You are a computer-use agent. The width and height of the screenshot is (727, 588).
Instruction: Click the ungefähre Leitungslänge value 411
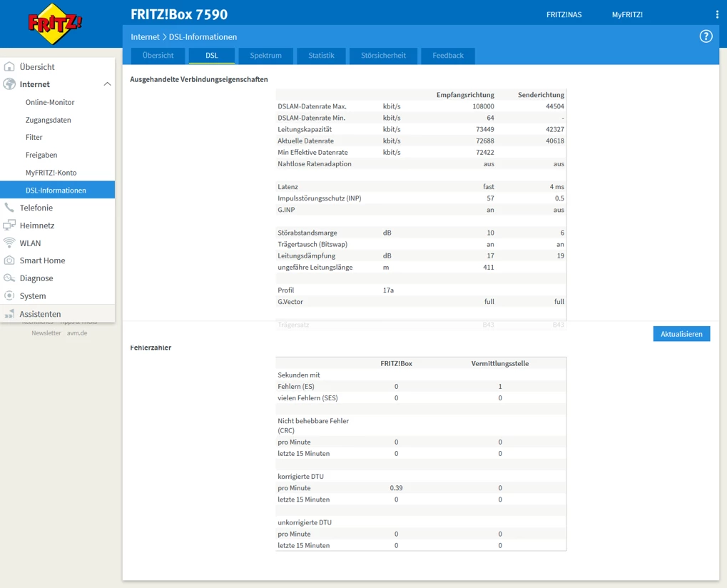coord(488,267)
